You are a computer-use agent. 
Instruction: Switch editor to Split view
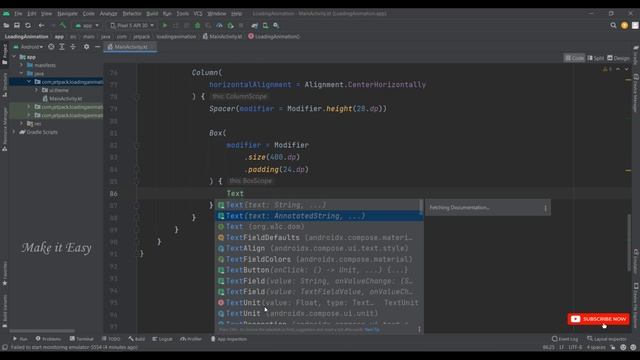click(x=596, y=58)
